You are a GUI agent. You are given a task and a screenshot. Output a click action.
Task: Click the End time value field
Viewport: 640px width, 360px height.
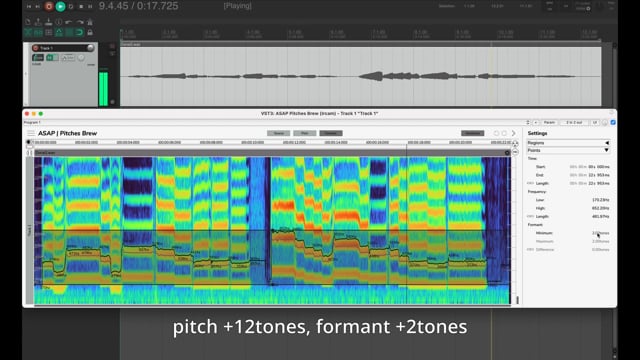[589, 175]
